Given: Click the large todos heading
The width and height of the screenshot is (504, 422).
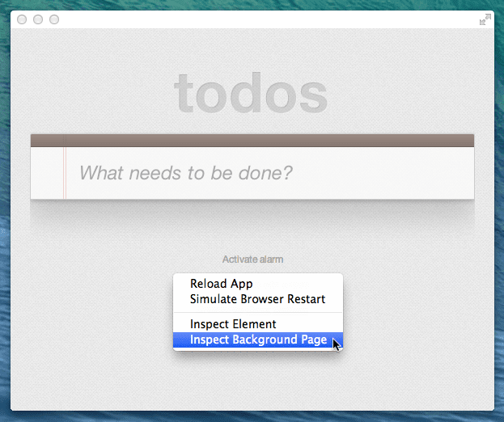Looking at the screenshot, I should [x=252, y=94].
